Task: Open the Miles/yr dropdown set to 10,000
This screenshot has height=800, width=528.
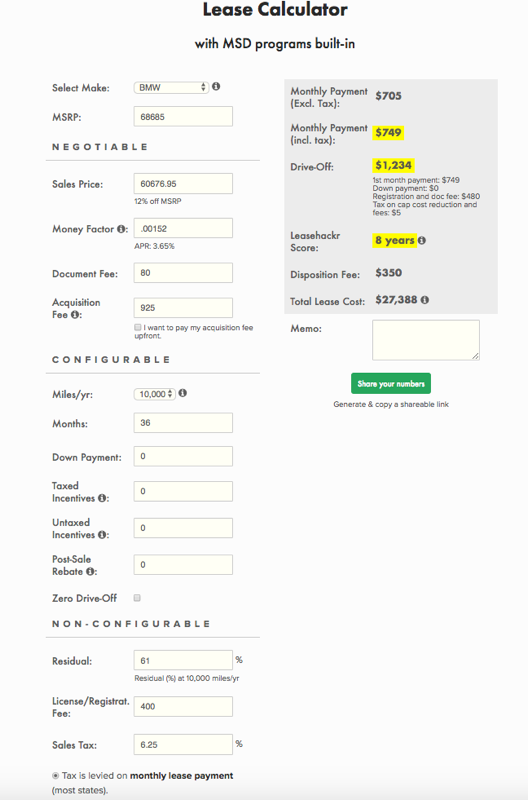Action: 155,394
